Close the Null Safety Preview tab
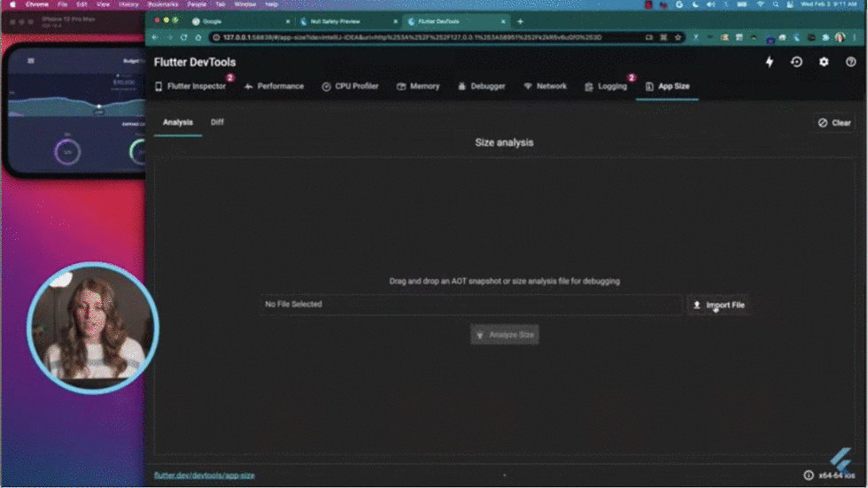This screenshot has height=488, width=868. pyautogui.click(x=395, y=21)
